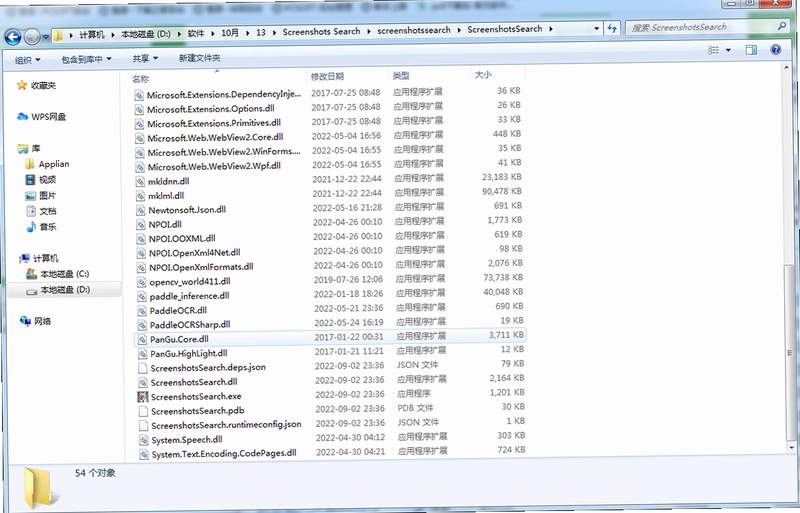Select file PanGu.HighLight.dll
Screen dimensions: 800x513
point(189,353)
